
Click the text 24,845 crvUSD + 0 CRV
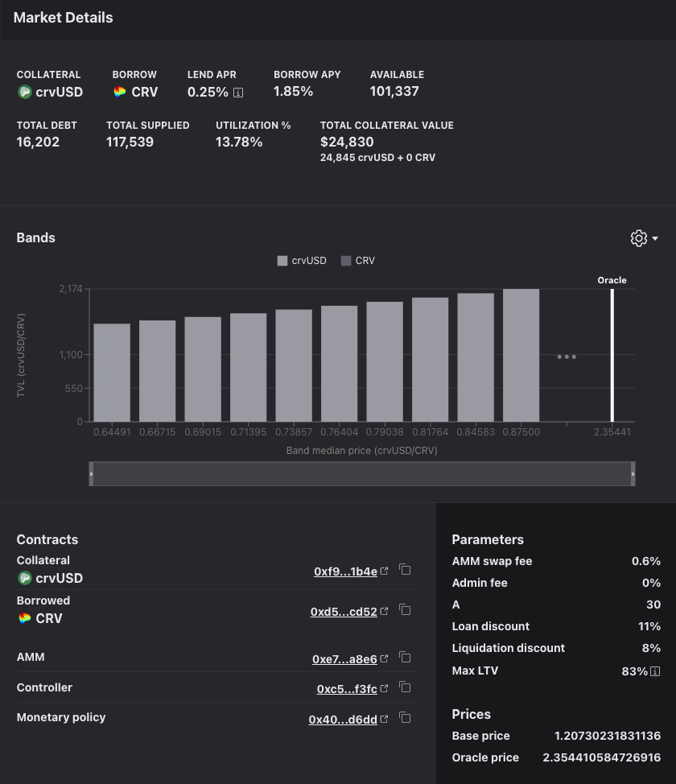(377, 158)
